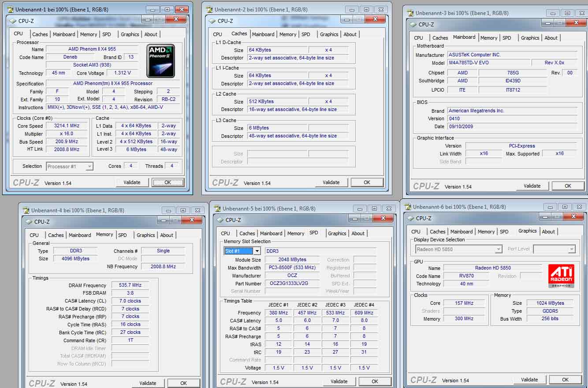Click L3 Cache size 6 MBytes in Unbenannt-2
Image resolution: width=588 pixels, height=388 pixels.
point(278,128)
